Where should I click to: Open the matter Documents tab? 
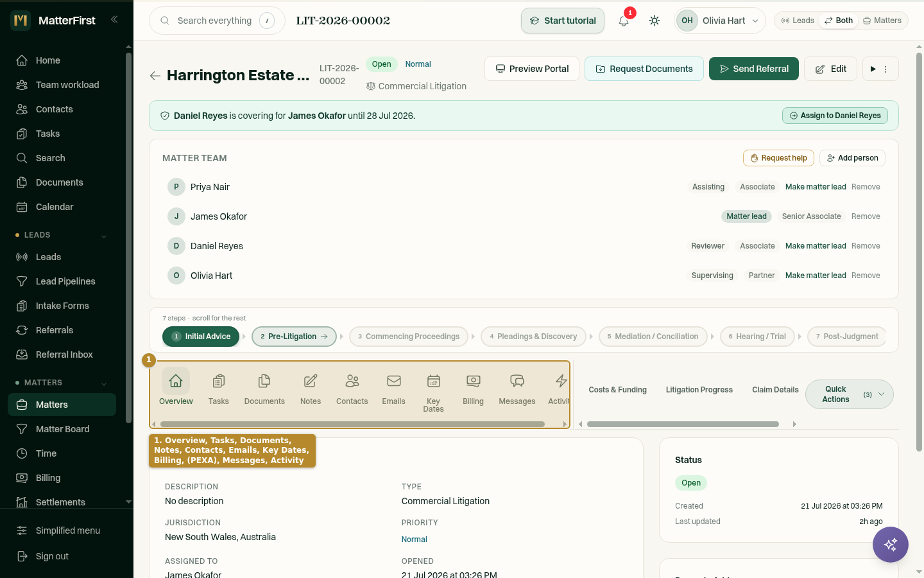point(264,390)
